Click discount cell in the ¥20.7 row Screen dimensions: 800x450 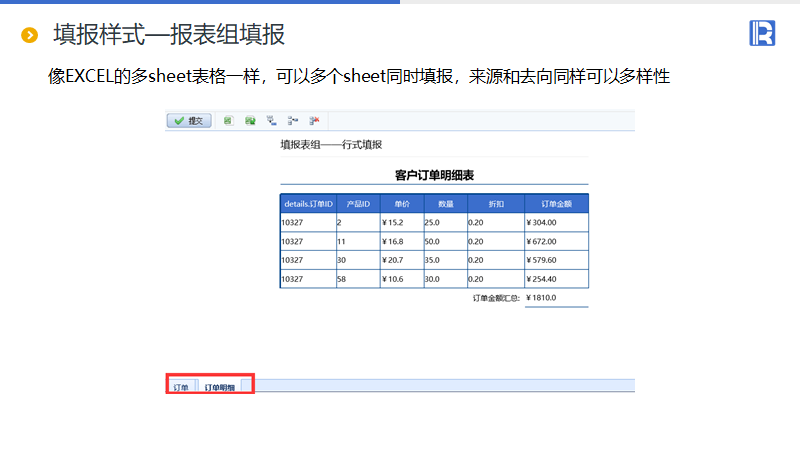[x=496, y=260]
